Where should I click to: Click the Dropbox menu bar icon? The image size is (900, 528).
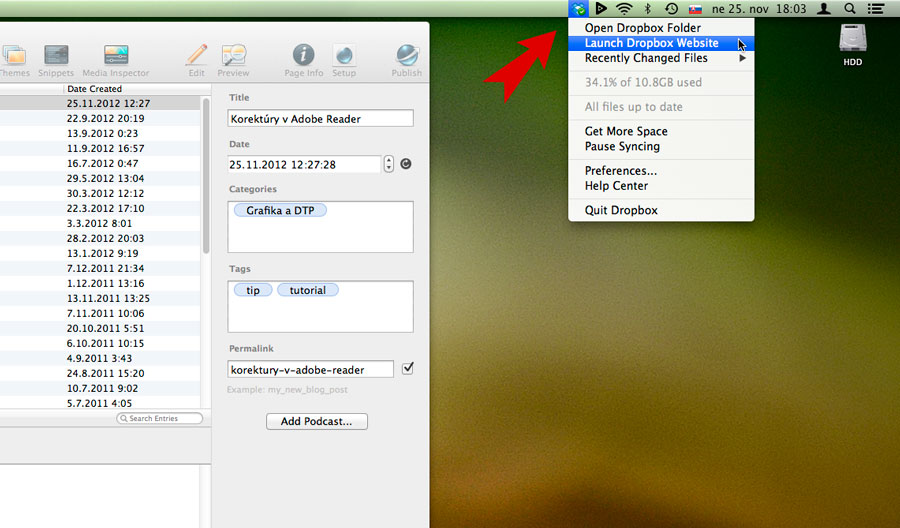[x=579, y=9]
